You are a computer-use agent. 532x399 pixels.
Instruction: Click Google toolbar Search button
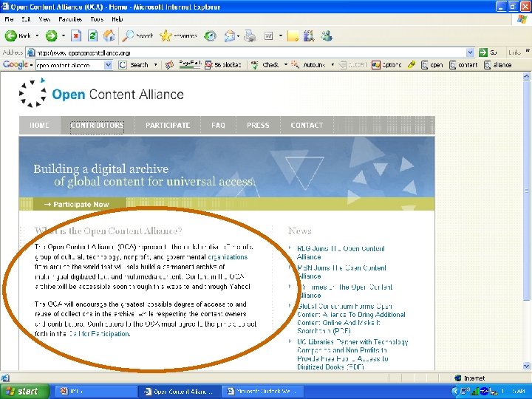coord(134,65)
